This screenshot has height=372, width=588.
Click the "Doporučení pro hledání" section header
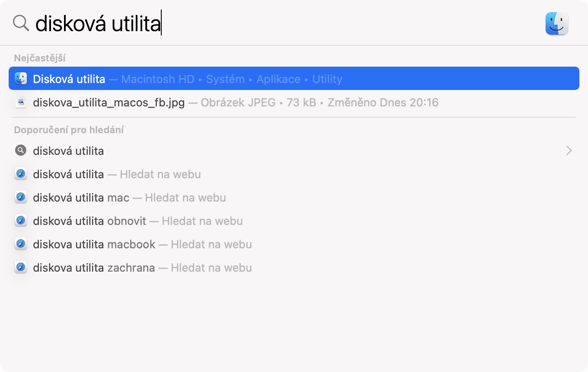coord(69,130)
